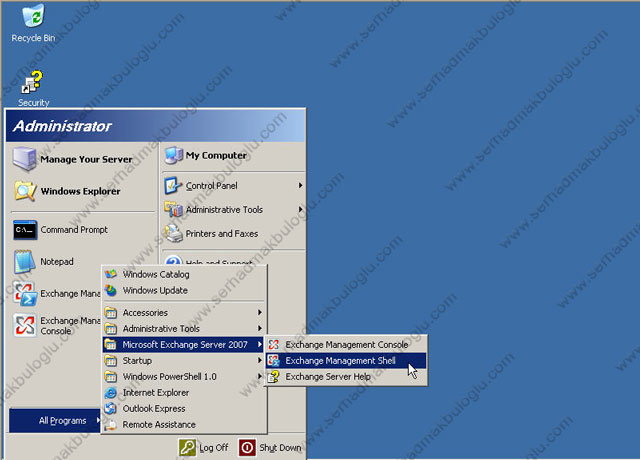Click the Log Off button label
640x460 pixels.
pos(213,448)
